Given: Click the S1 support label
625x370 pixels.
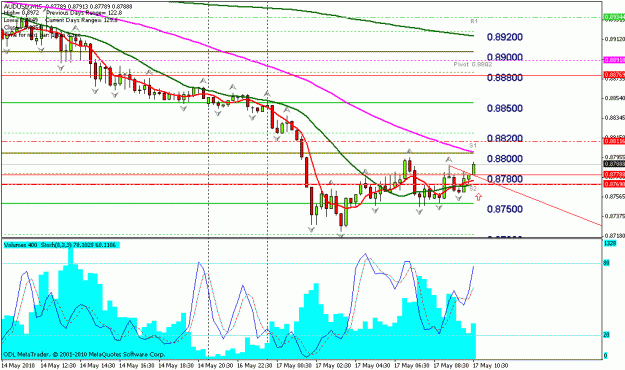Looking at the screenshot, I should pyautogui.click(x=473, y=146).
